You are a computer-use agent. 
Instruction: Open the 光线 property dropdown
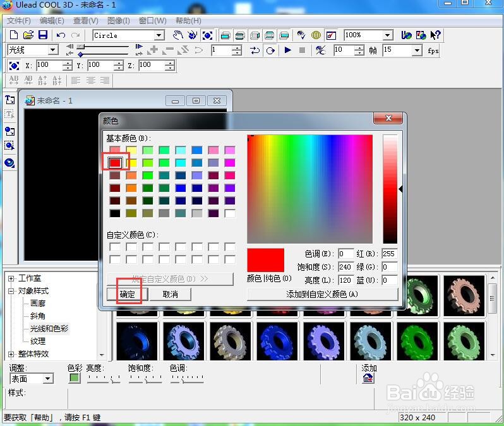[x=53, y=50]
